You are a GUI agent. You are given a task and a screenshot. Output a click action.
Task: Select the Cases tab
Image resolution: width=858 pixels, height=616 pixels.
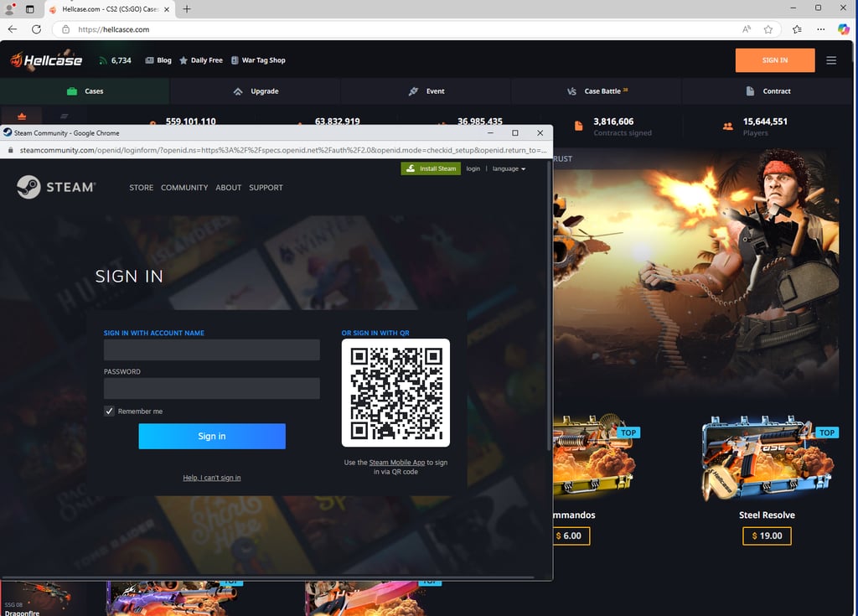pos(85,91)
